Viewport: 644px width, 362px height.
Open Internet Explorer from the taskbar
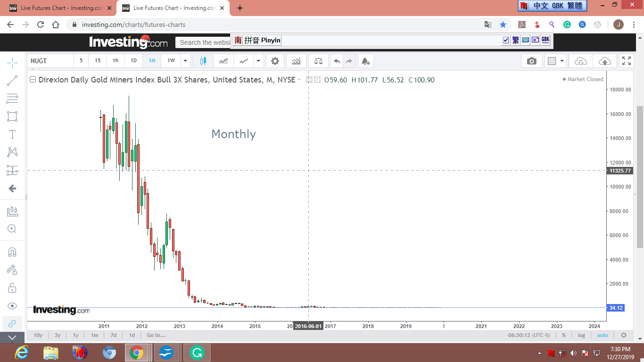22,353
